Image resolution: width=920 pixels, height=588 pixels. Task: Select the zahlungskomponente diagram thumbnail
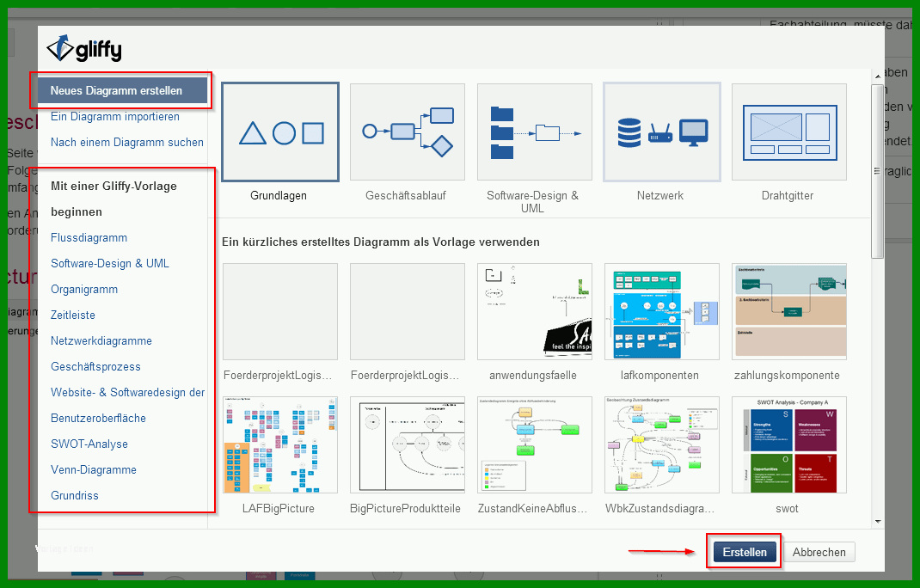click(789, 311)
